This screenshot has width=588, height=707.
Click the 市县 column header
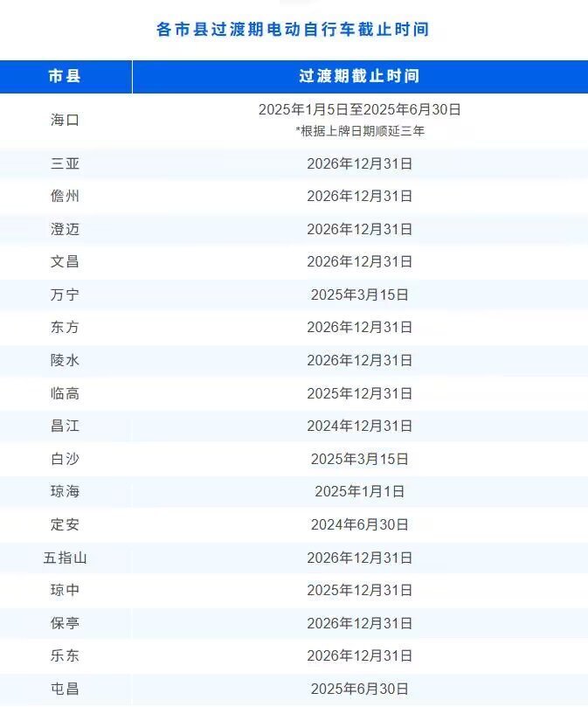coord(66,76)
